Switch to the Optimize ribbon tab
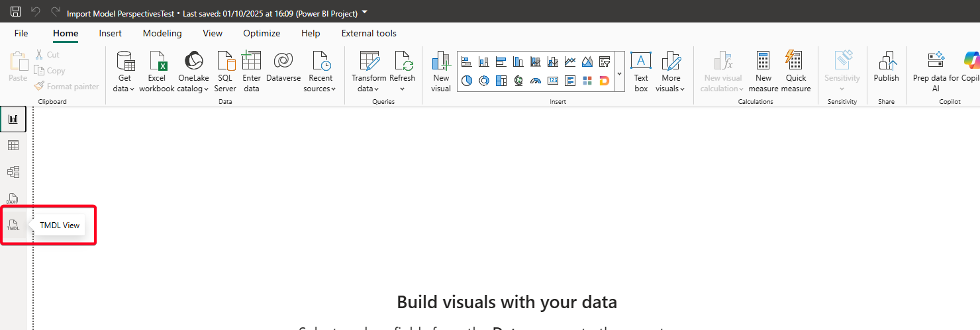This screenshot has width=980, height=330. (262, 33)
